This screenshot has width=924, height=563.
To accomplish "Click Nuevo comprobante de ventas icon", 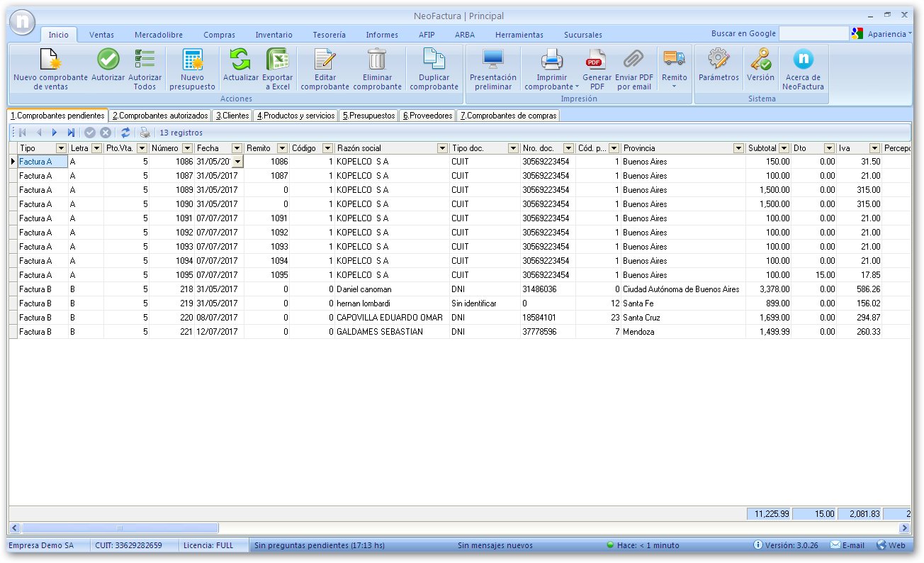I will click(x=50, y=60).
